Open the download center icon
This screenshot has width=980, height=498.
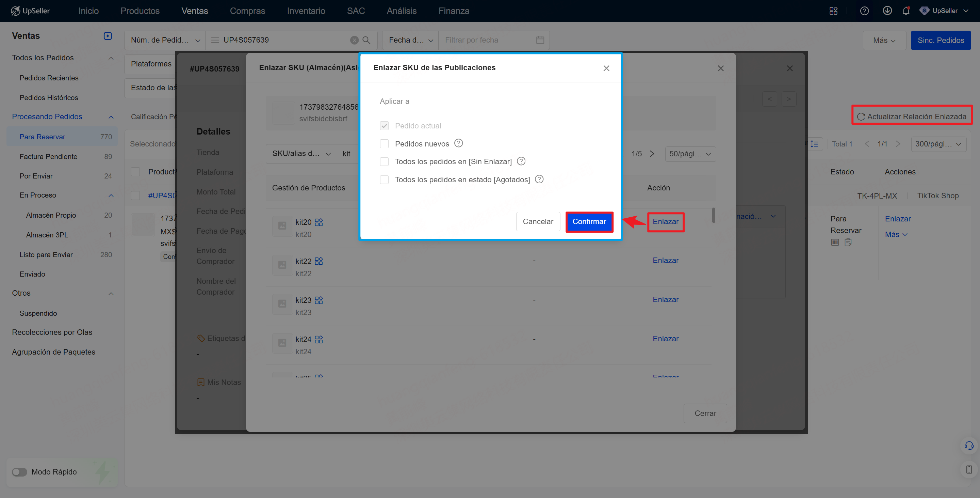[x=887, y=11]
